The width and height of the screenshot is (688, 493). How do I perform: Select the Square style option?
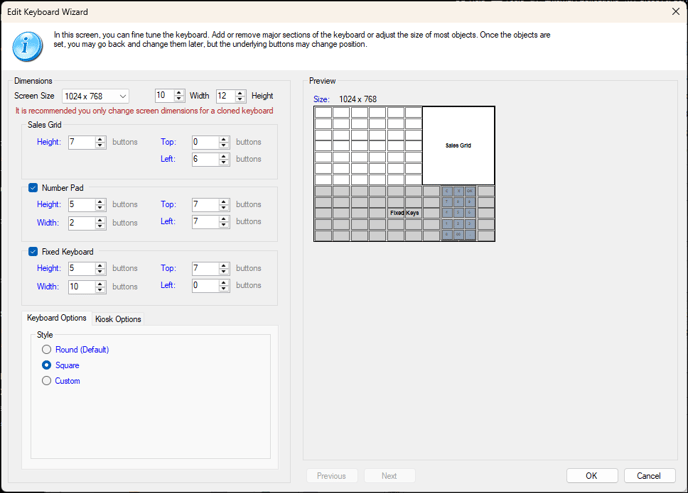tap(46, 366)
